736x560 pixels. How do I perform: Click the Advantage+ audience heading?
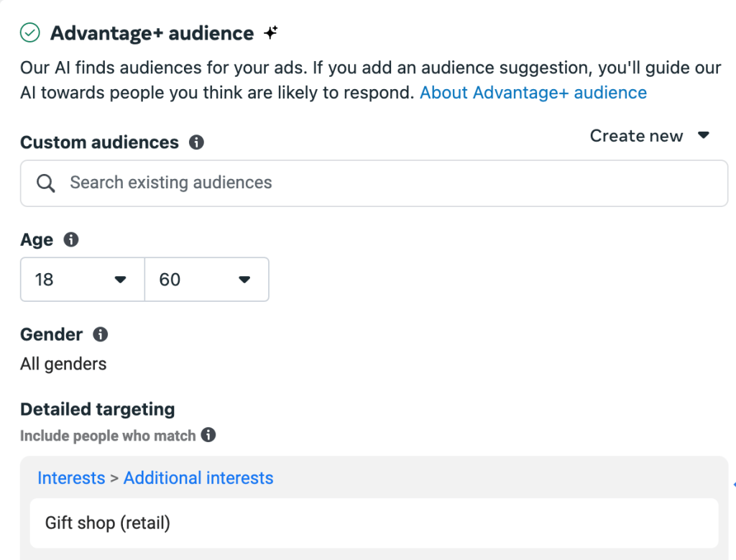click(x=152, y=33)
